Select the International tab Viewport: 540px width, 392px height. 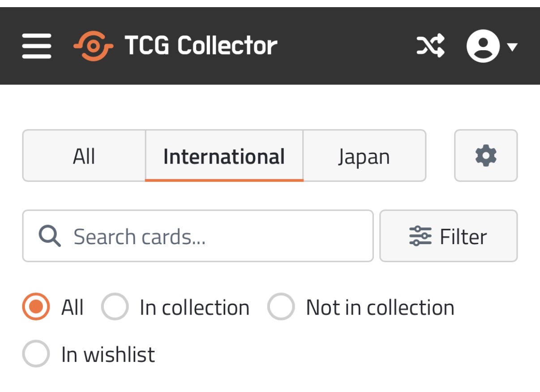click(x=224, y=156)
